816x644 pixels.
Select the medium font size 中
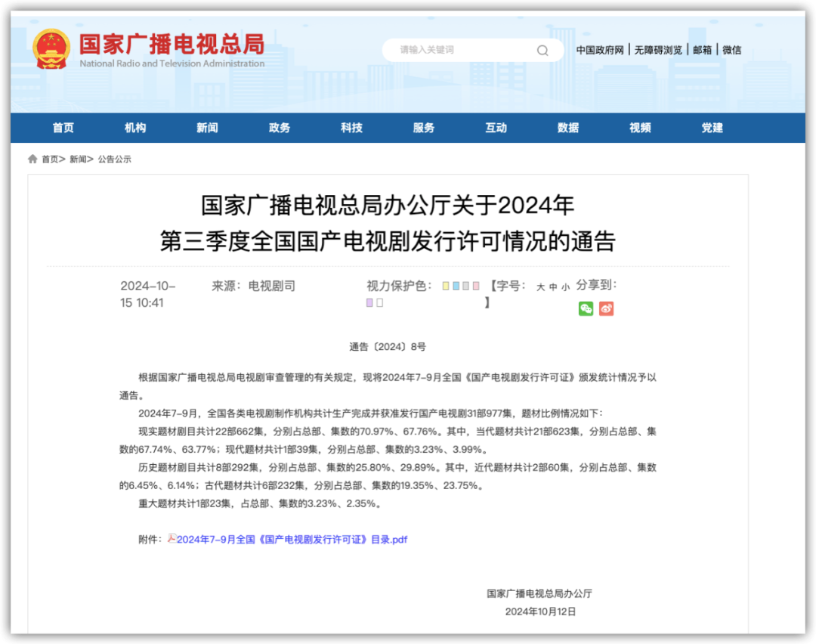coord(553,287)
